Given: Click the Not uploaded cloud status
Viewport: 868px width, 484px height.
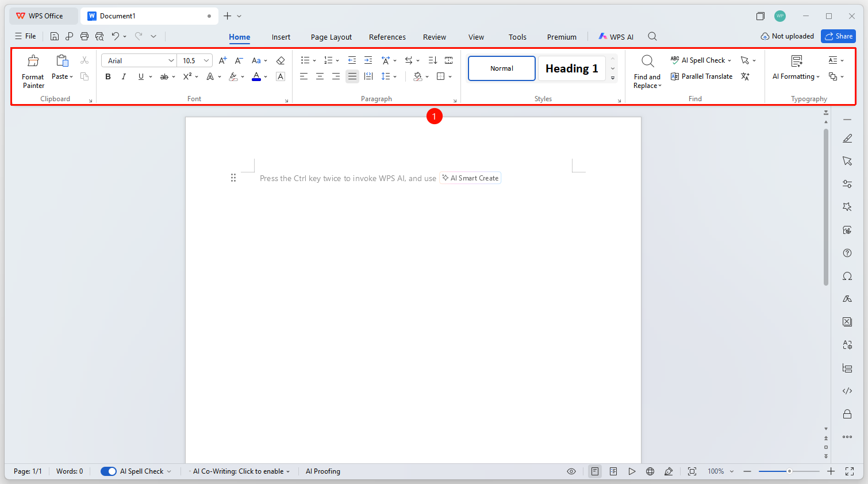Looking at the screenshot, I should 787,36.
